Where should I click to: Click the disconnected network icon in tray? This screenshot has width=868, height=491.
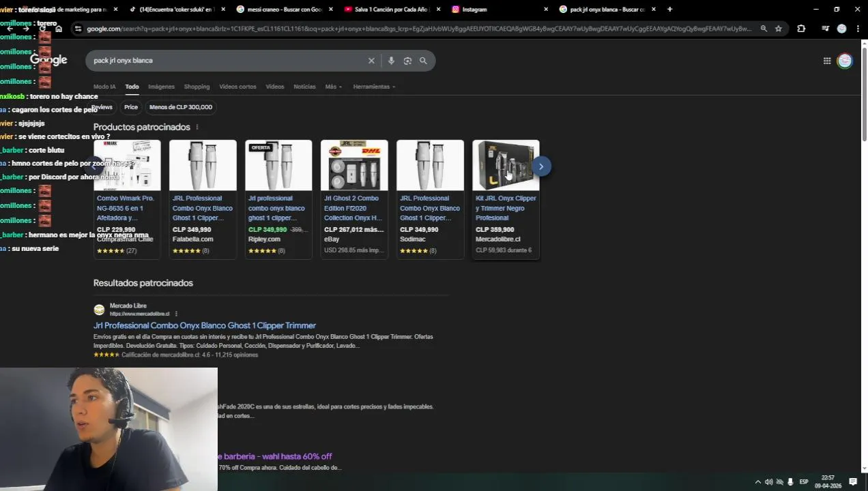(780, 481)
